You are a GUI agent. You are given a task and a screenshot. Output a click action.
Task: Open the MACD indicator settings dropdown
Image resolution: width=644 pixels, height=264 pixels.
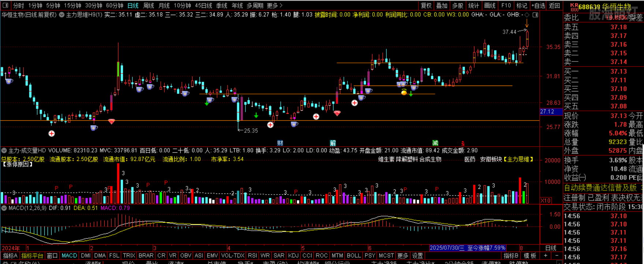coord(4,208)
